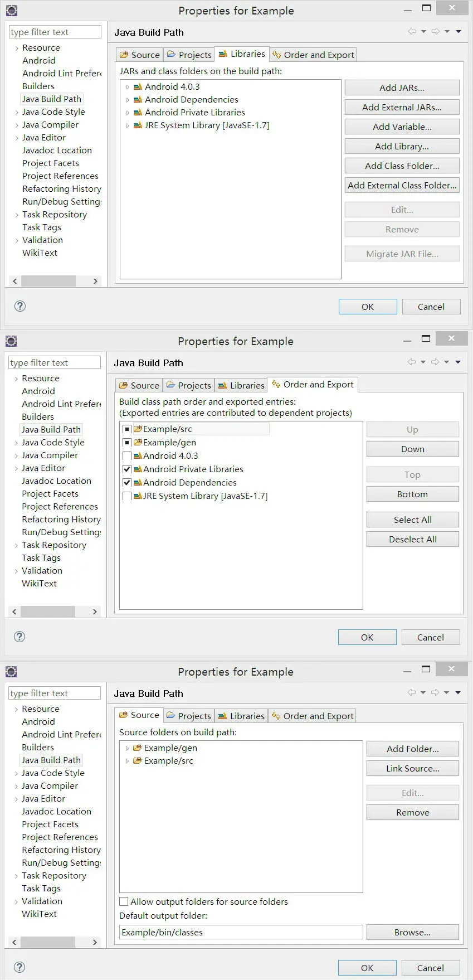Viewport: 473px width, 980px height.
Task: Click Add Folder... button
Action: (x=412, y=749)
